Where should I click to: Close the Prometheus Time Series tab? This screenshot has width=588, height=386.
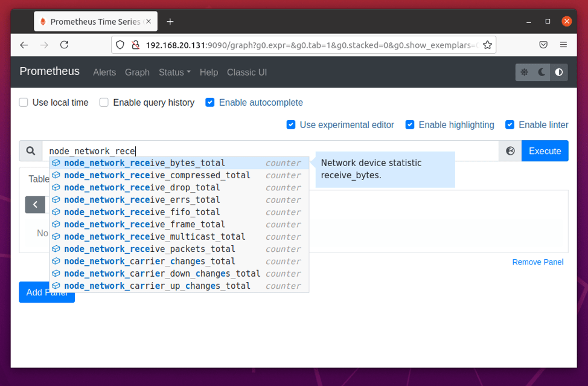(149, 21)
